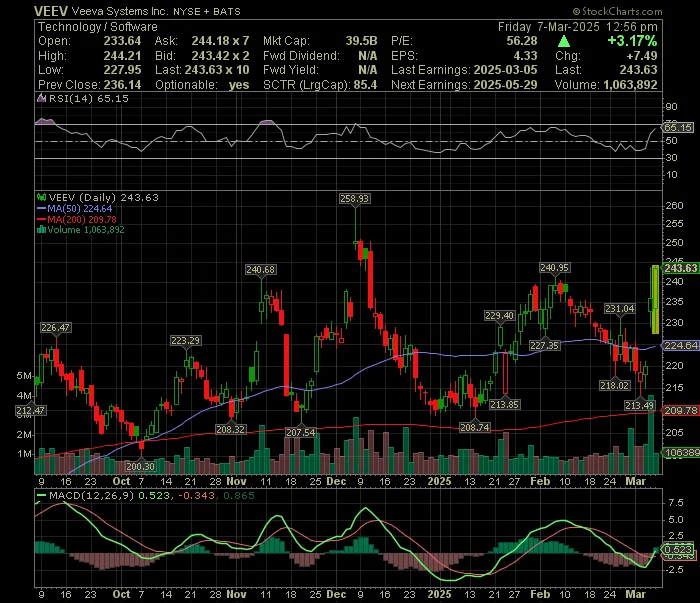Click the EPS value 4.33

(525, 56)
